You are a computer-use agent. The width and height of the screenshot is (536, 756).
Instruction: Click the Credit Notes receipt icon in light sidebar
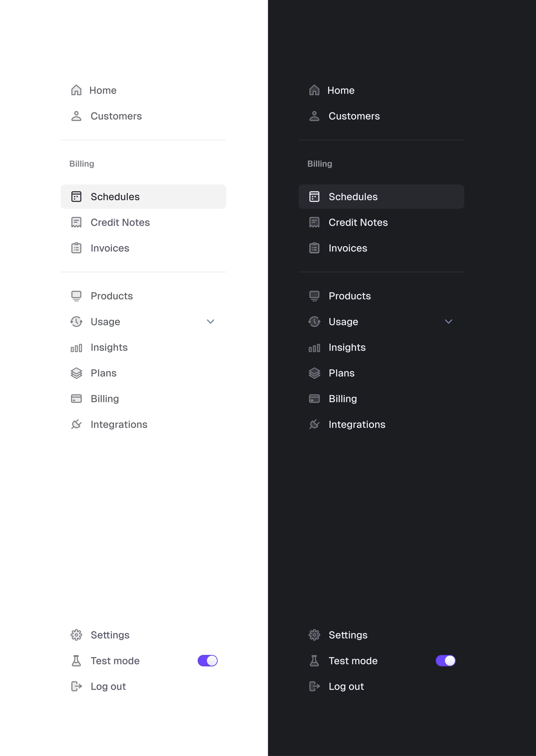click(76, 222)
